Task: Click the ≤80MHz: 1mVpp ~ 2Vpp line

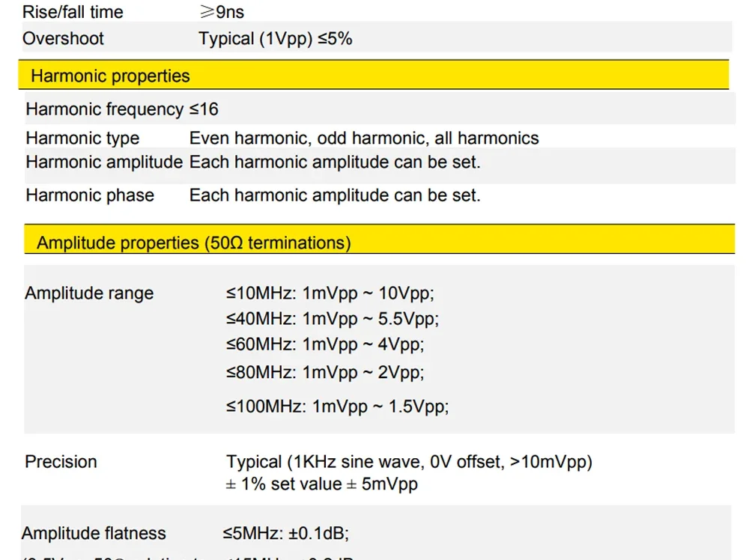Action: 325,372
